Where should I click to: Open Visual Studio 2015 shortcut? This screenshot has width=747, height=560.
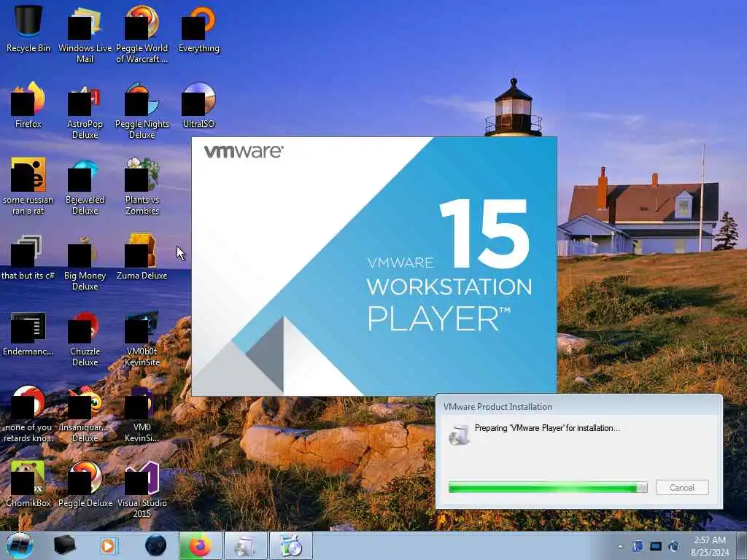pyautogui.click(x=142, y=491)
